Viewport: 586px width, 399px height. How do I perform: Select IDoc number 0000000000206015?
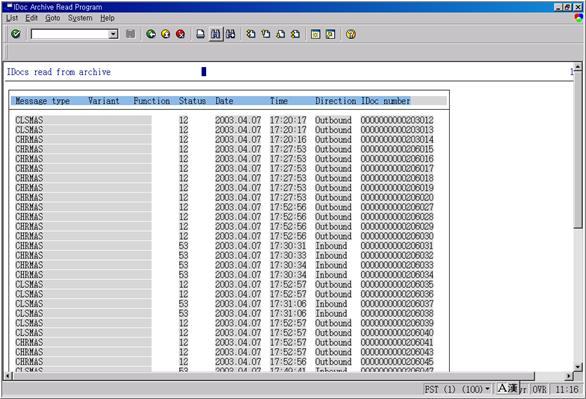point(397,149)
